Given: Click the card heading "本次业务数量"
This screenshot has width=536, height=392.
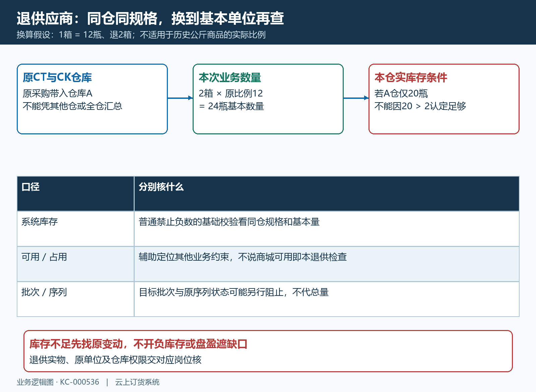Looking at the screenshot, I should click(230, 77).
